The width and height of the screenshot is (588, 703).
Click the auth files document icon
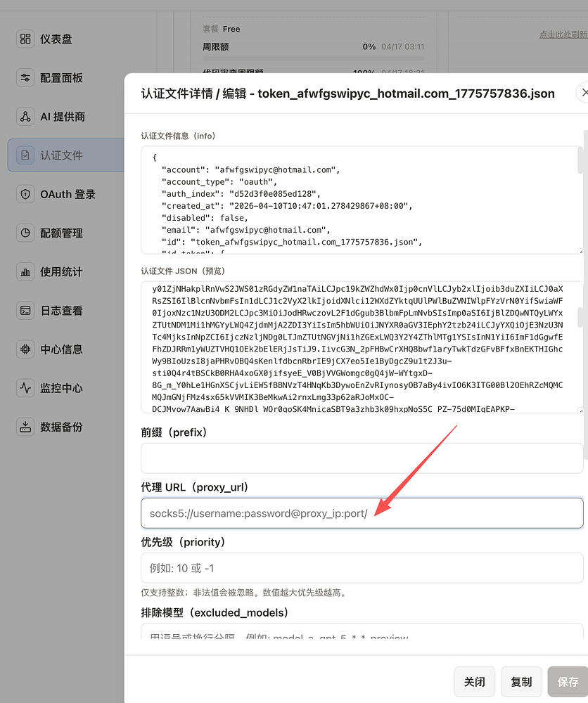tap(25, 155)
